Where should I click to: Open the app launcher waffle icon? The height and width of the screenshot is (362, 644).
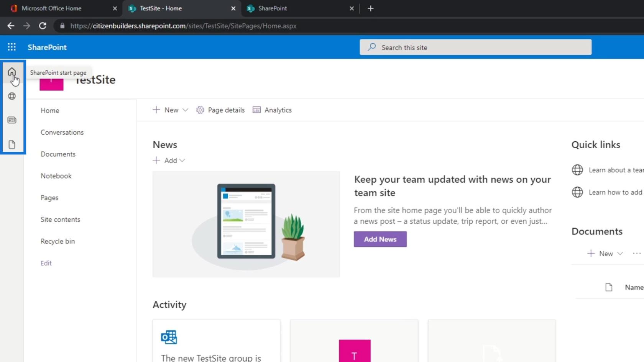[12, 47]
